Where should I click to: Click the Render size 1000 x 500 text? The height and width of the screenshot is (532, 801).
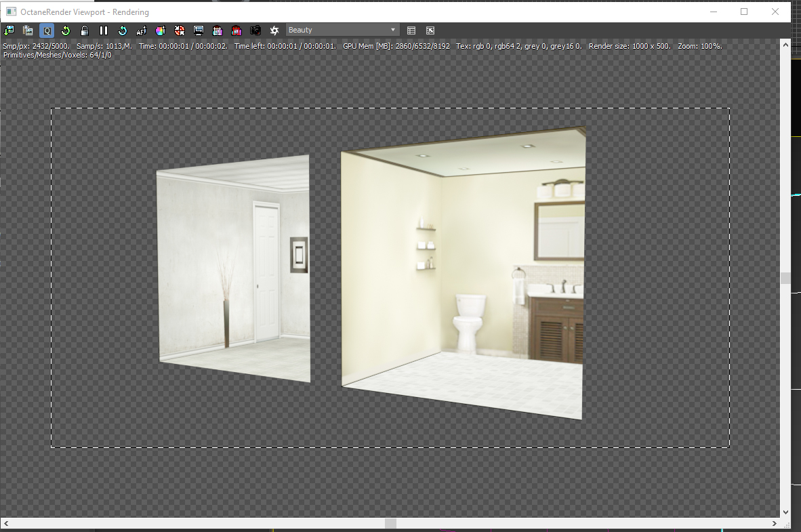click(630, 46)
